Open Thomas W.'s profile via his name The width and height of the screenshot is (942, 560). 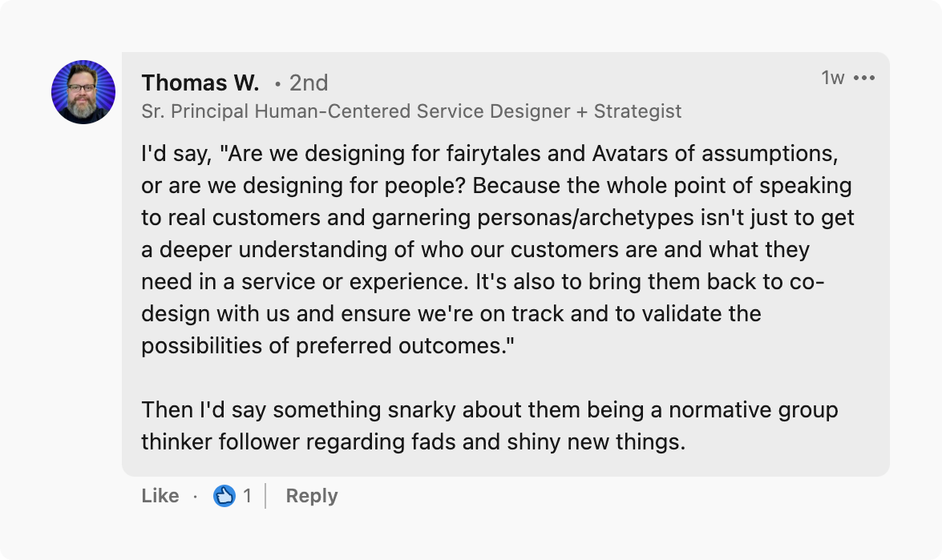[x=200, y=83]
